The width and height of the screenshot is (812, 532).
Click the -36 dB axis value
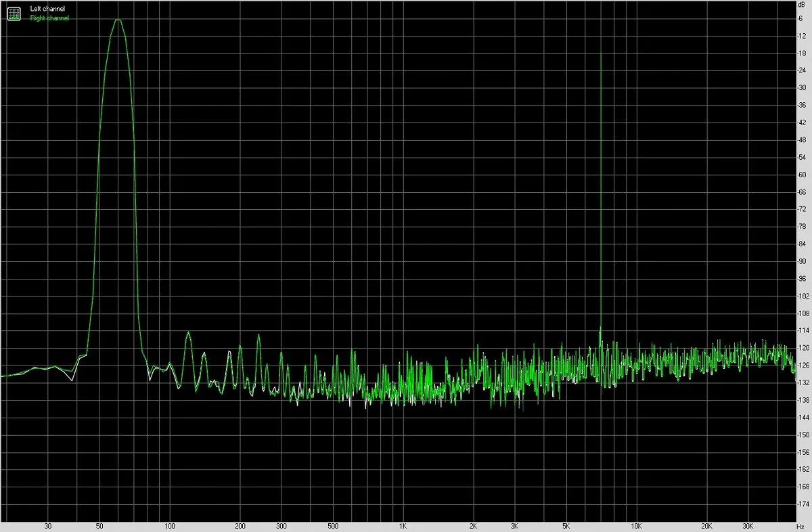(803, 105)
